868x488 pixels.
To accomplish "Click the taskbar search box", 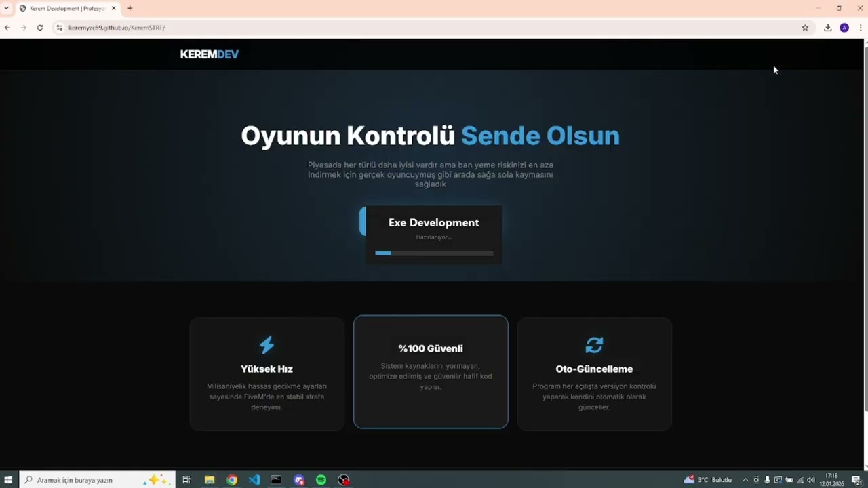I will click(97, 480).
